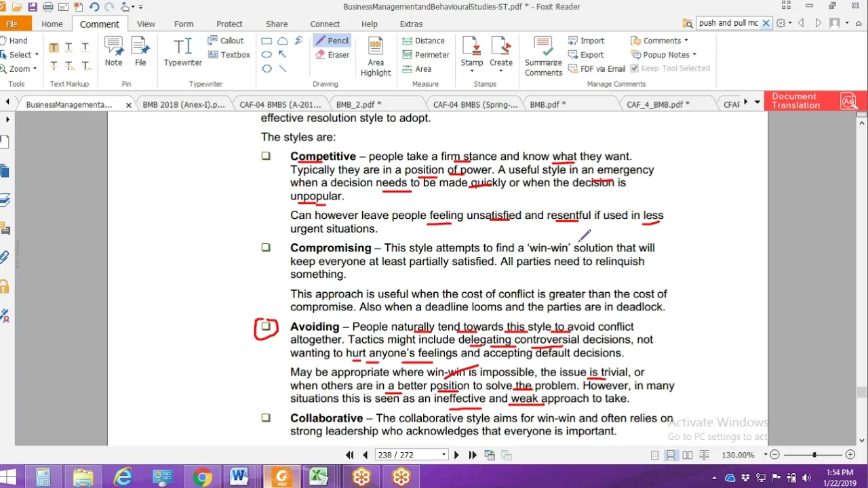
Task: Toggle the Keep Tool Selected checkbox
Action: pyautogui.click(x=635, y=68)
